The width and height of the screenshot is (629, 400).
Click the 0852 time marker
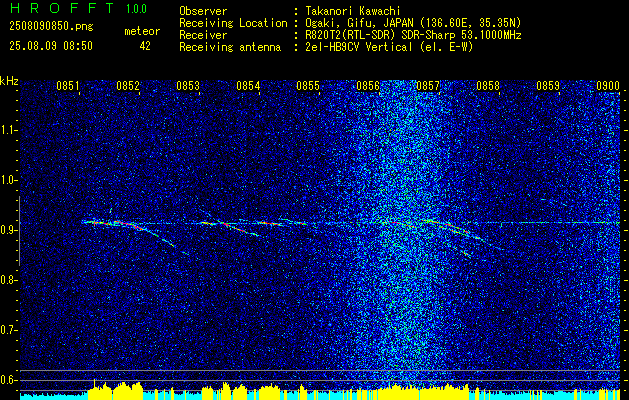point(128,86)
